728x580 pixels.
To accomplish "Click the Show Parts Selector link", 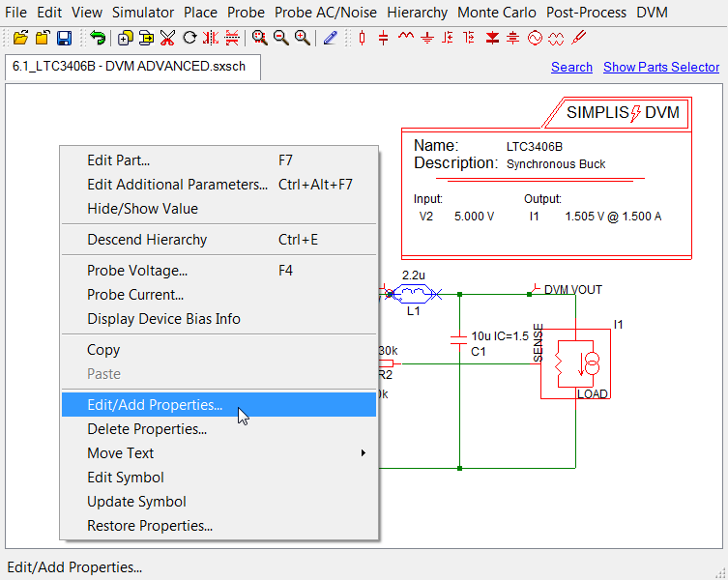I will point(661,67).
